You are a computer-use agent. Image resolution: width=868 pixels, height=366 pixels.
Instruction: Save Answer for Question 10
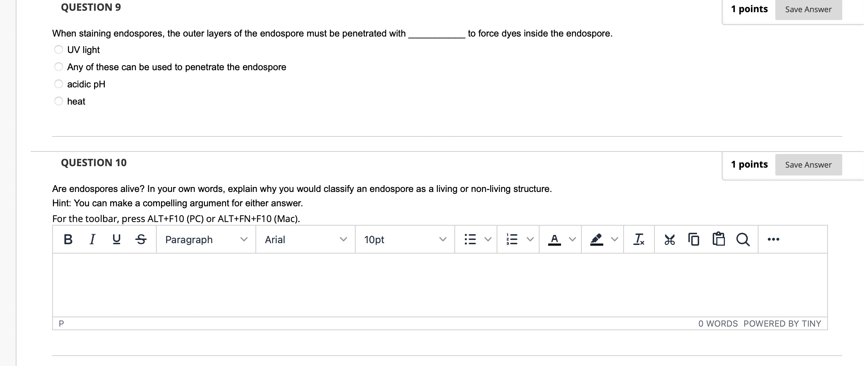(808, 165)
